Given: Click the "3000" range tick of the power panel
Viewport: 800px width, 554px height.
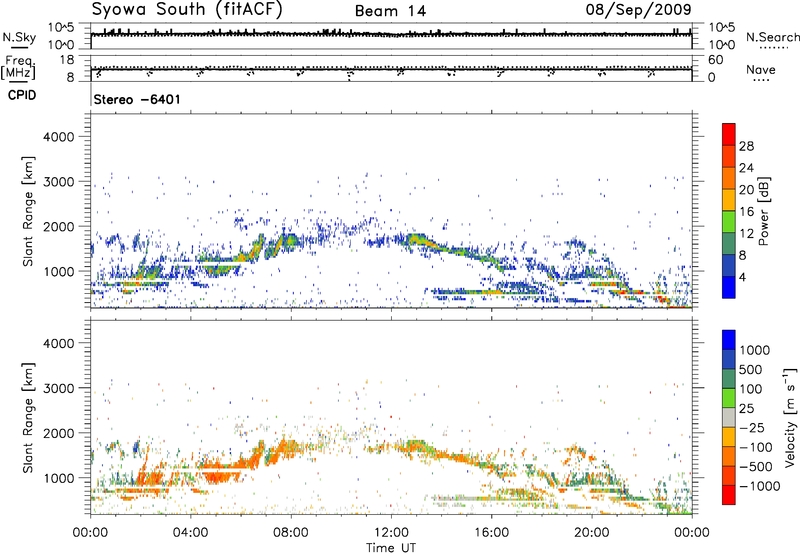Looking at the screenshot, I should (58, 182).
